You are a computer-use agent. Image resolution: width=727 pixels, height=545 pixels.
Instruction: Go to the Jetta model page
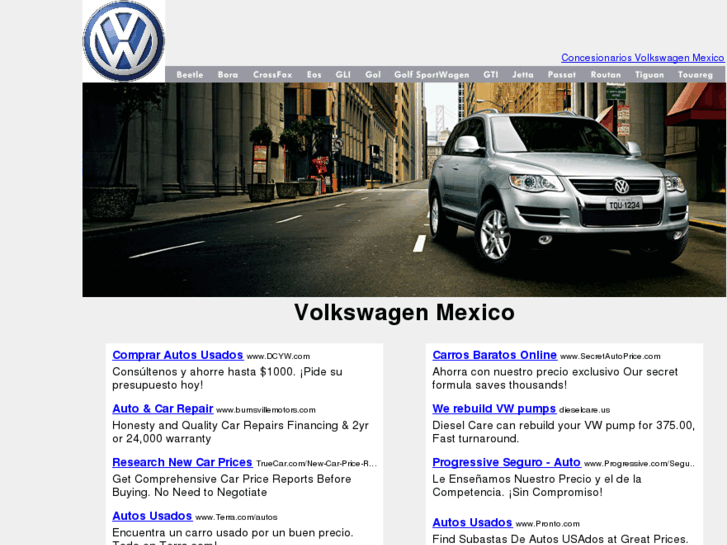click(523, 75)
